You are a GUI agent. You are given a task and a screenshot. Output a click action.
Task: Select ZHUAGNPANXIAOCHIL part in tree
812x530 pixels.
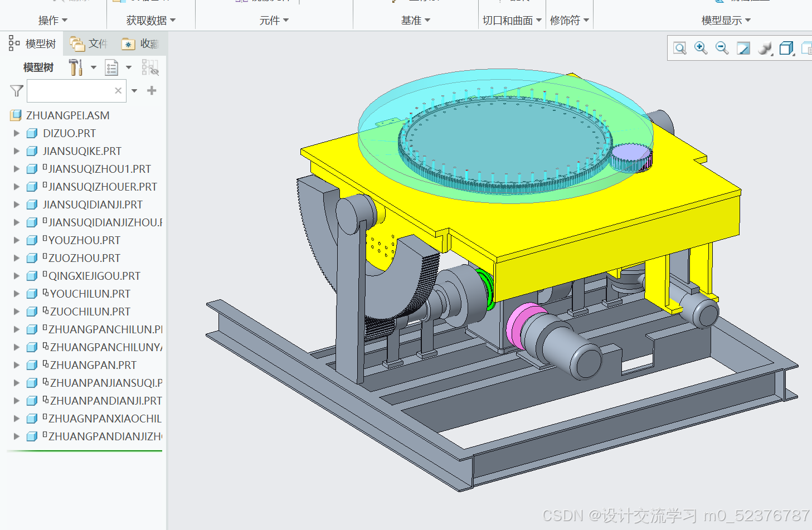click(105, 419)
